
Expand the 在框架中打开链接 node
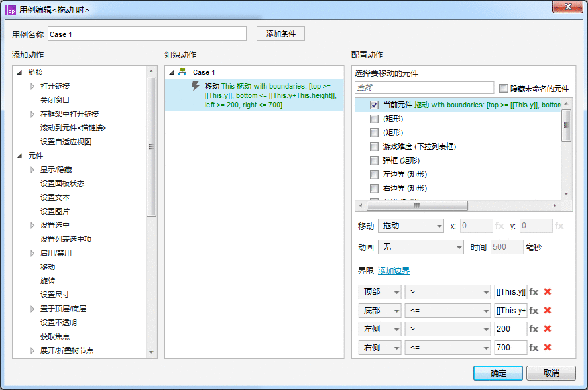pyautogui.click(x=32, y=114)
